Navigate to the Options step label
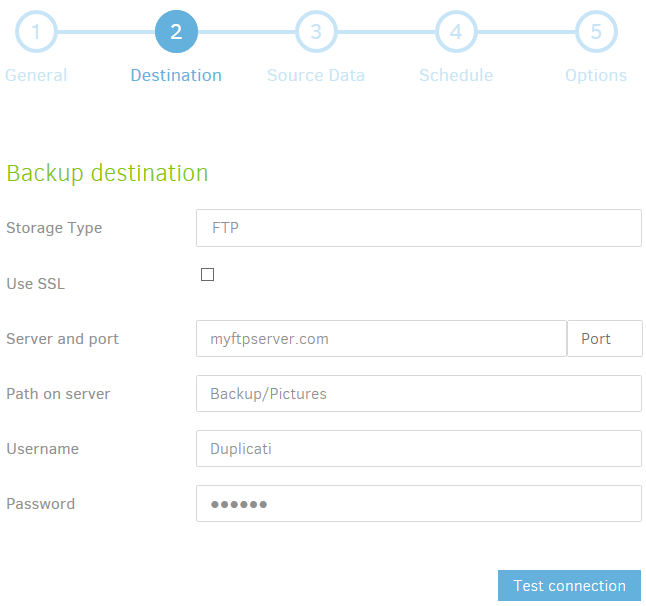 [x=596, y=76]
